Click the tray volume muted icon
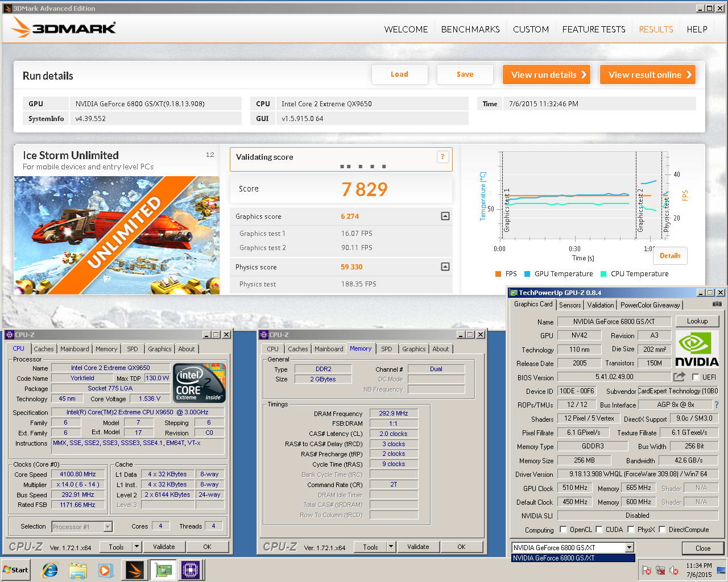Viewport: 728px width, 582px height. pyautogui.click(x=674, y=570)
